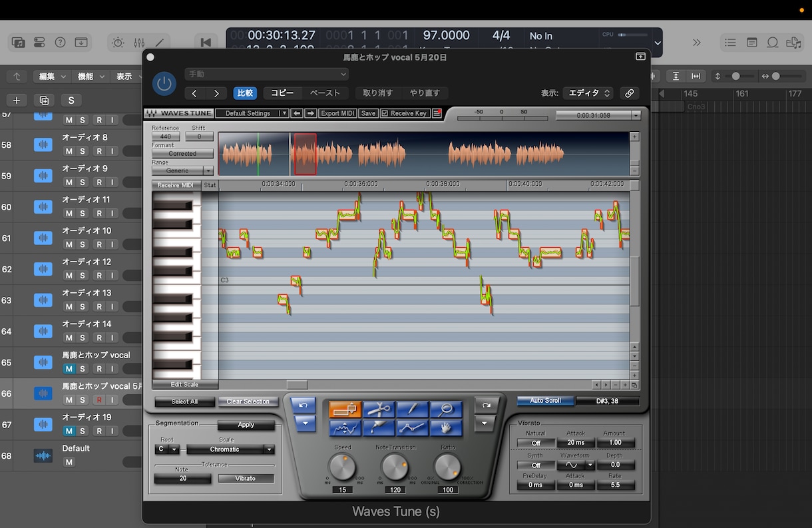Open Smart Controls dial icon
The height and width of the screenshot is (528, 812).
(x=118, y=42)
